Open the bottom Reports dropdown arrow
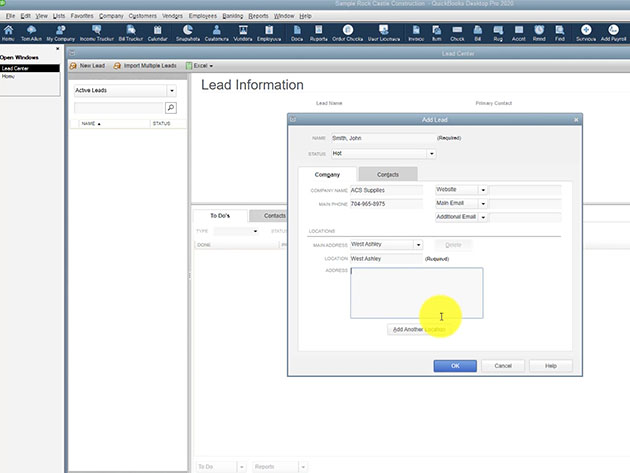This screenshot has width=630, height=473. click(x=303, y=467)
